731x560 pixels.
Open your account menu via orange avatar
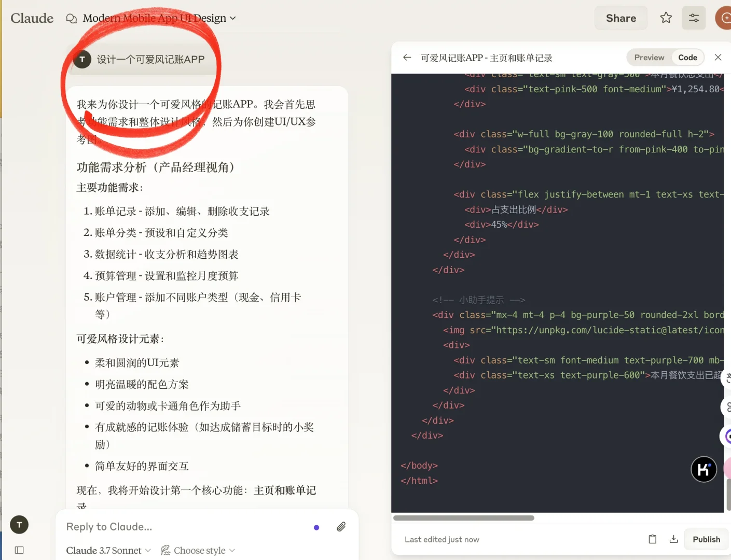pyautogui.click(x=725, y=17)
